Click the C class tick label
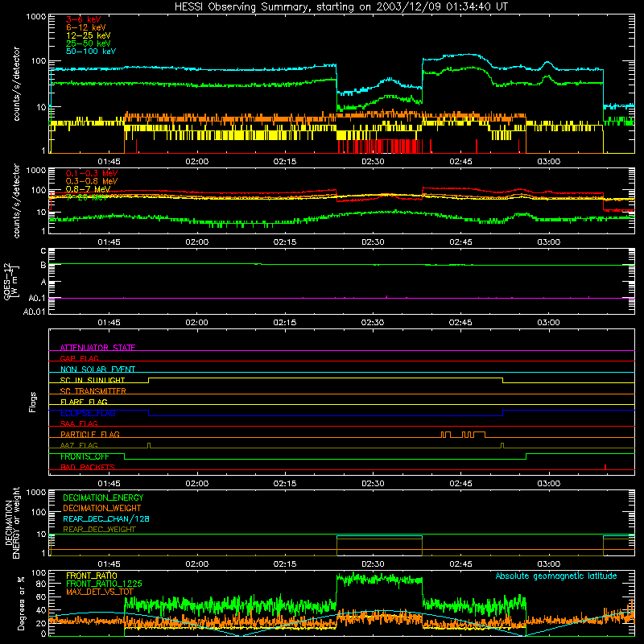Screen dimensions: 644x644 (43, 251)
